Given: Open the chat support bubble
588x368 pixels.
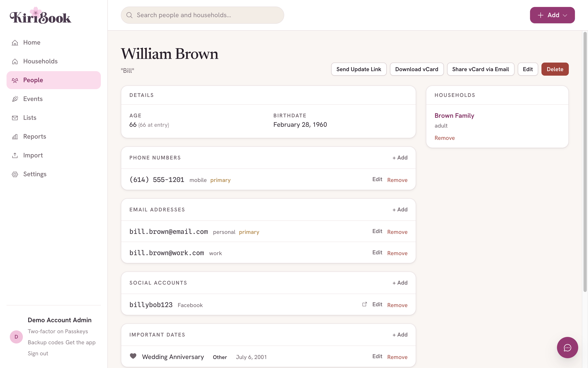Looking at the screenshot, I should pos(567,348).
